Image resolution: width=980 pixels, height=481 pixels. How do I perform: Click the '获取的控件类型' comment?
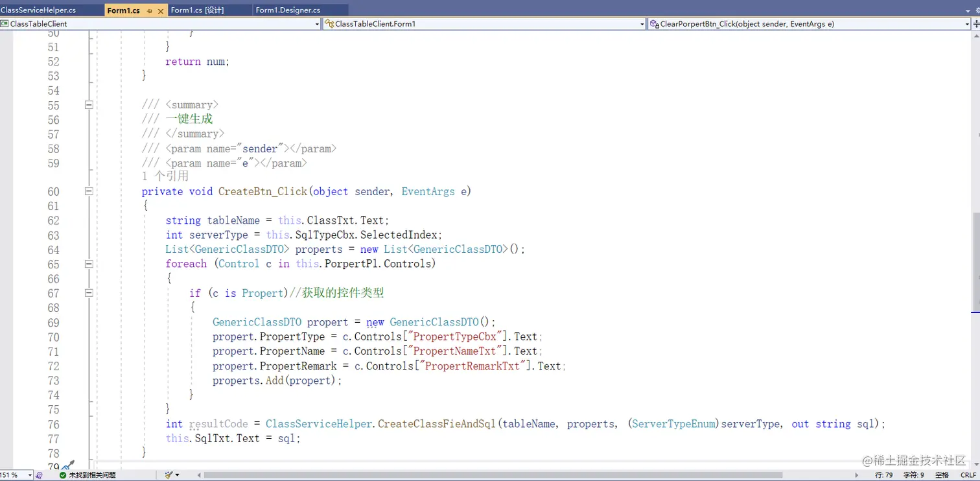point(342,293)
